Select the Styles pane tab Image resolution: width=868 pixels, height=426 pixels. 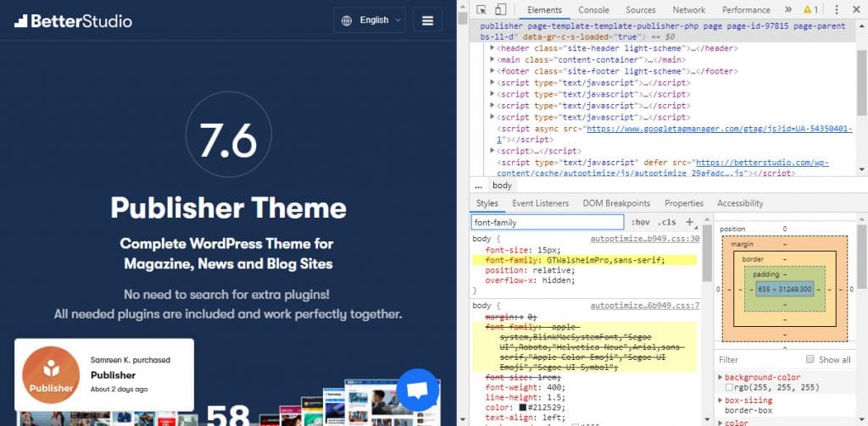tap(487, 203)
